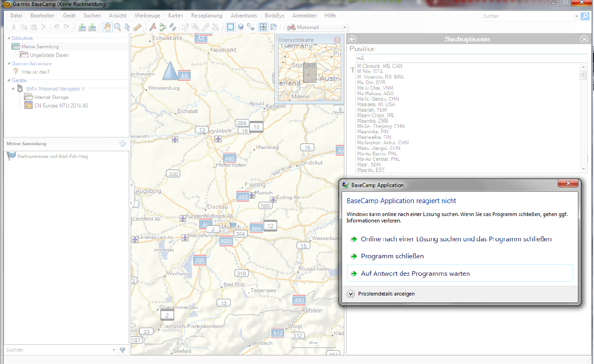Expand Problemdetails anzeigen
This screenshot has width=594, height=364.
(x=352, y=294)
